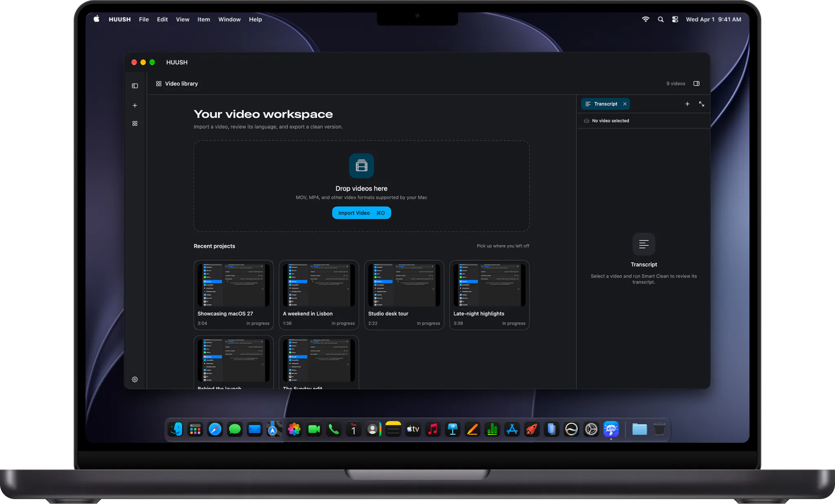Open Control Center in menu bar
This screenshot has width=835, height=504.
pos(675,20)
